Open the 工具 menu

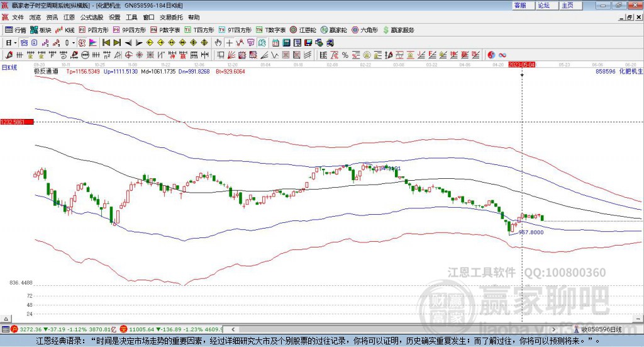pos(131,17)
